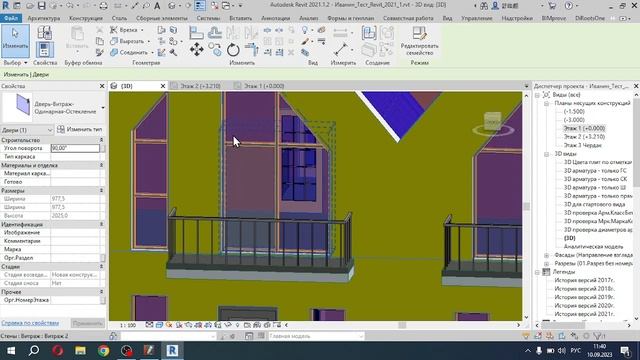Switch to the Этаж 2 (+3.210) view tab

pos(200,86)
